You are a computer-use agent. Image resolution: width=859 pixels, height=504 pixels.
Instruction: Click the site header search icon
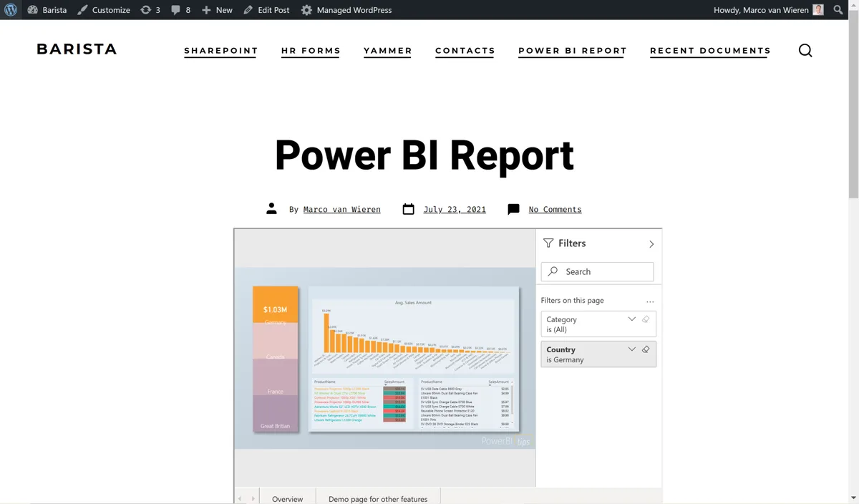tap(805, 50)
